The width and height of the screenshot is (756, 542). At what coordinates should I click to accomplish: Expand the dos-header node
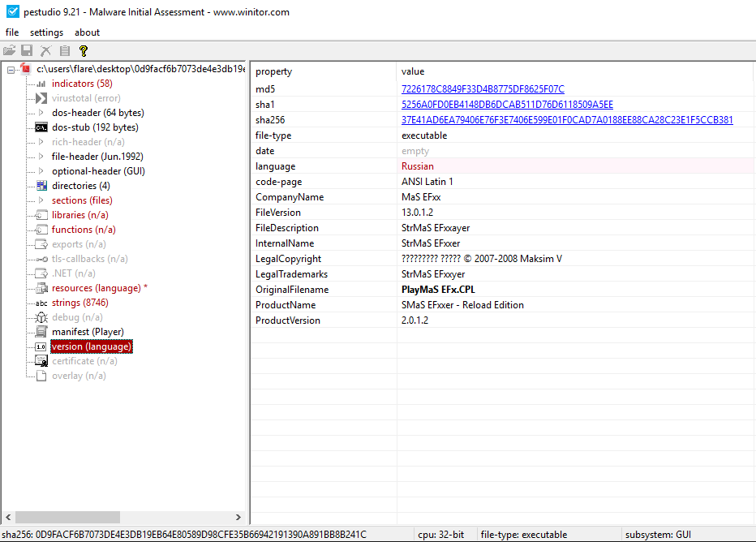click(x=41, y=112)
